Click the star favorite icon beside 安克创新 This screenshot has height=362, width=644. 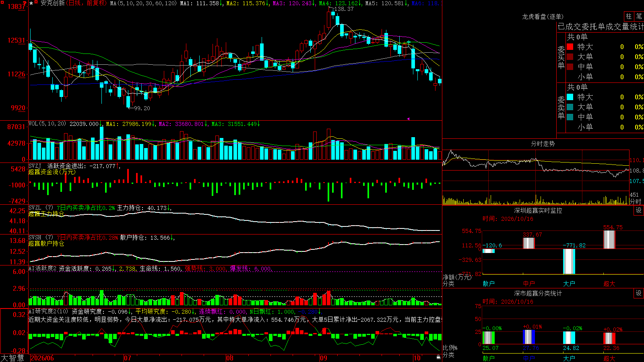(x=31, y=3)
